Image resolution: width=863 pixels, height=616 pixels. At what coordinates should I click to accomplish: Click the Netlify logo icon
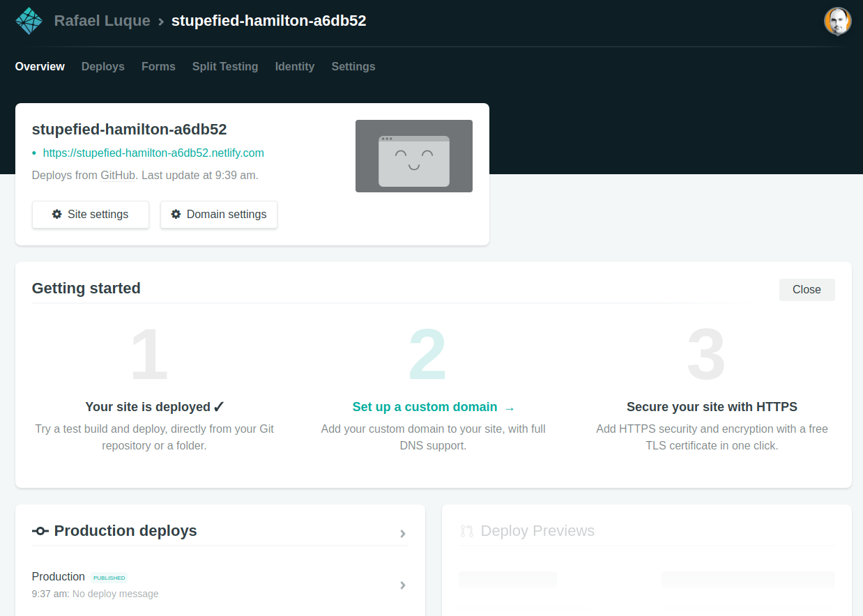(x=29, y=21)
